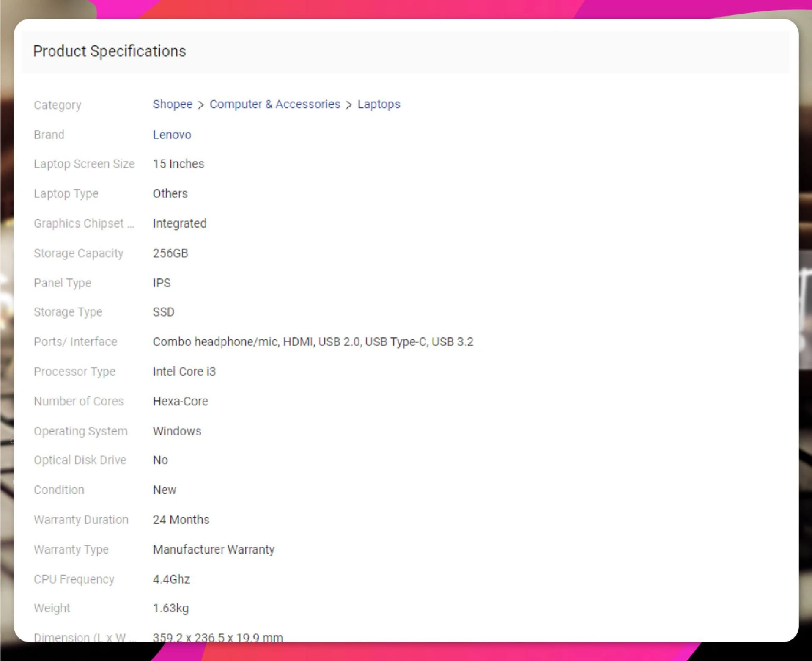
Task: Click the IPS panel type value
Action: pyautogui.click(x=162, y=283)
